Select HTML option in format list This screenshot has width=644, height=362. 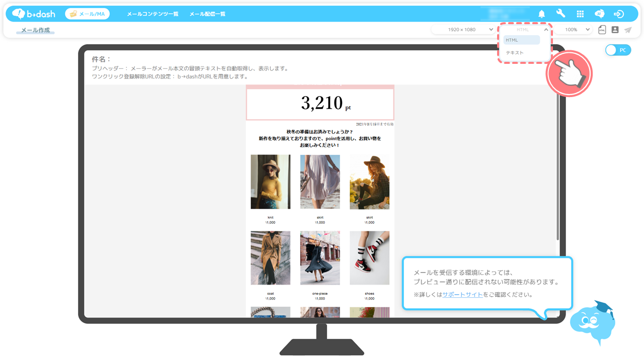521,40
